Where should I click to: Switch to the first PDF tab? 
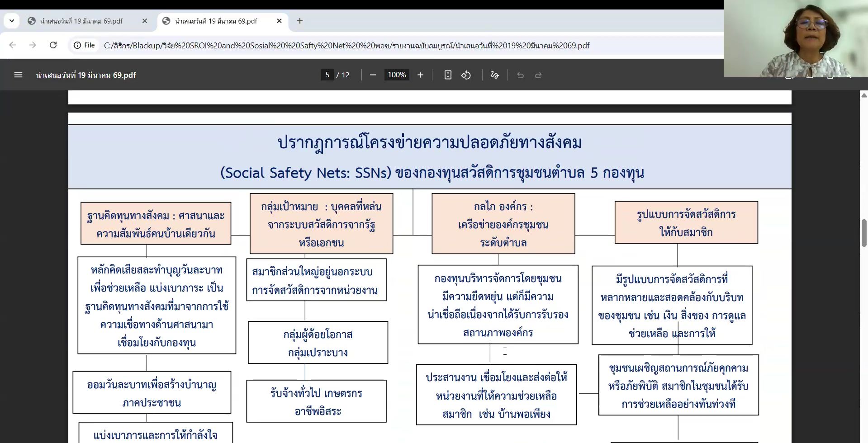[x=81, y=21]
